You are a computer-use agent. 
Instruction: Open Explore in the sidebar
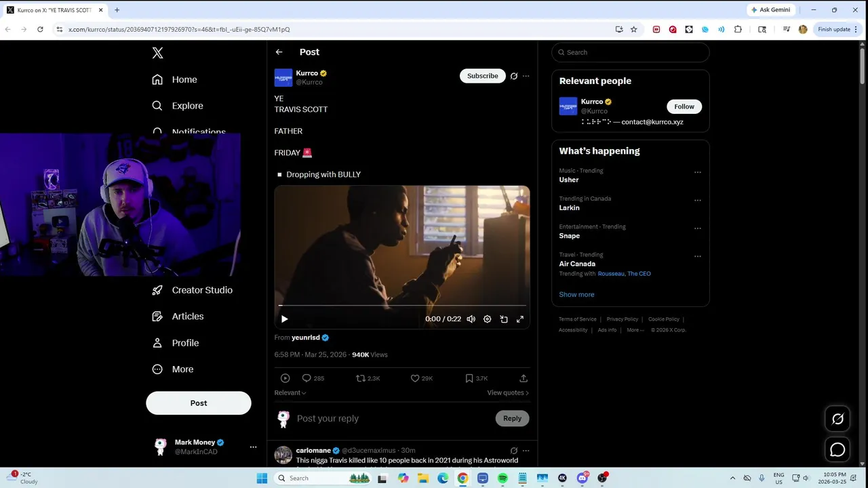tap(178, 106)
